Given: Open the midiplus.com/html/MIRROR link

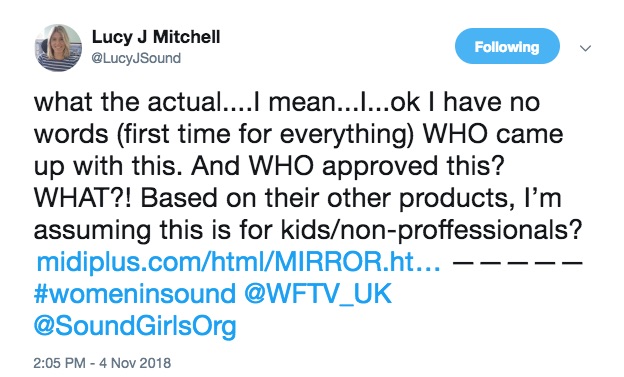Looking at the screenshot, I should click(x=238, y=262).
